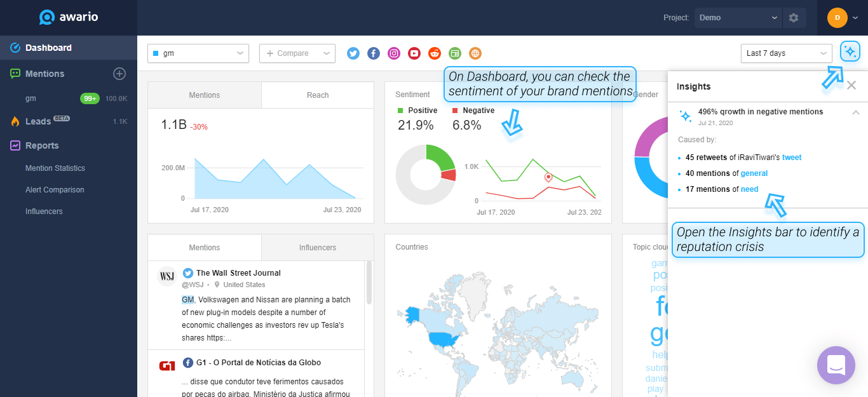Click the insight marker on sentiment chart
868x397 pixels.
(548, 177)
